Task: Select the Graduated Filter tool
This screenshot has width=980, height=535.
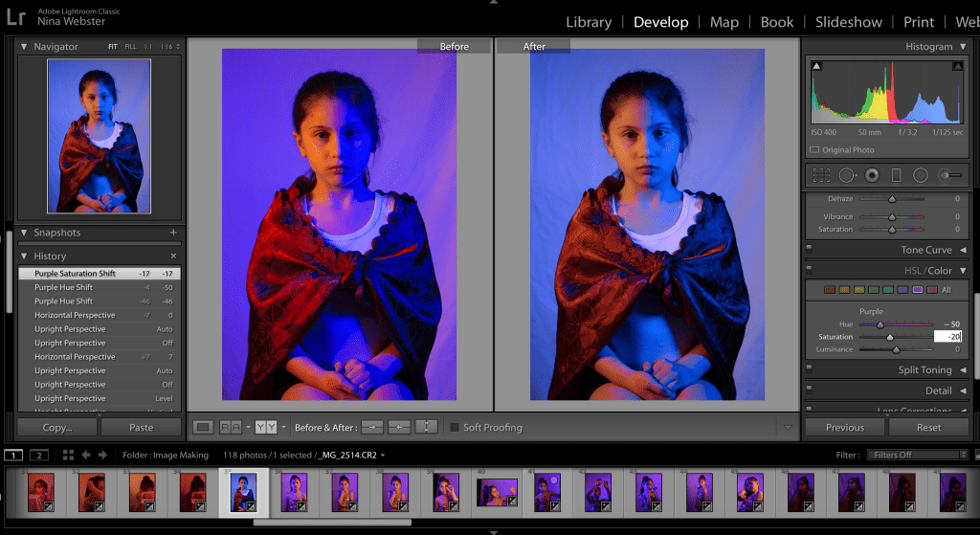Action: point(896,175)
